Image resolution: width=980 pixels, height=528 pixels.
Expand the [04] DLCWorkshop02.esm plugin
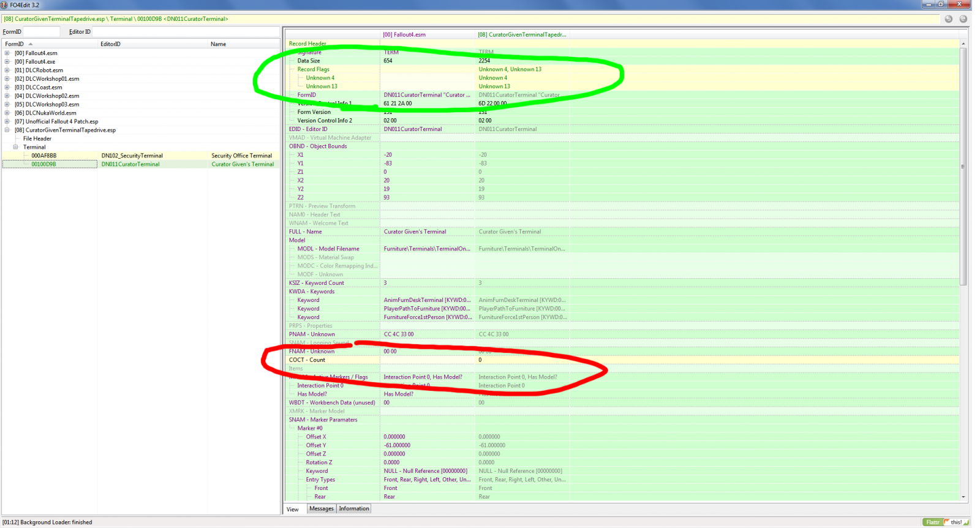pyautogui.click(x=7, y=96)
